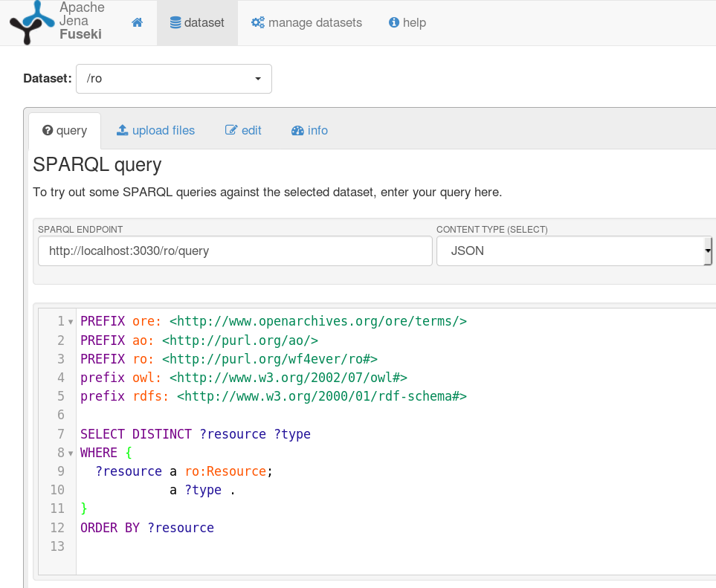Click line number 13 in the gutter
716x588 pixels.
(x=57, y=546)
